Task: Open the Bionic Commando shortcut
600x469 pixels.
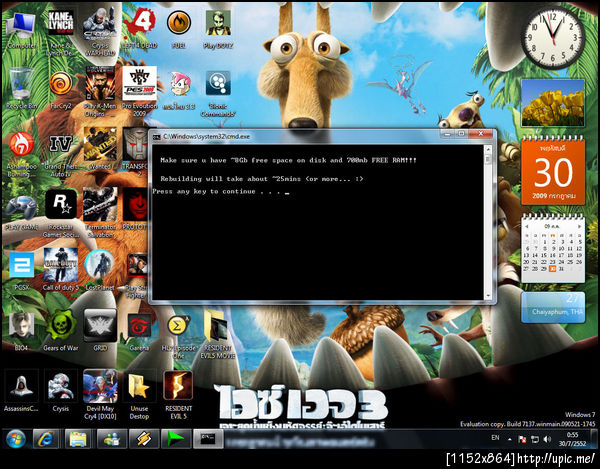Action: point(218,94)
